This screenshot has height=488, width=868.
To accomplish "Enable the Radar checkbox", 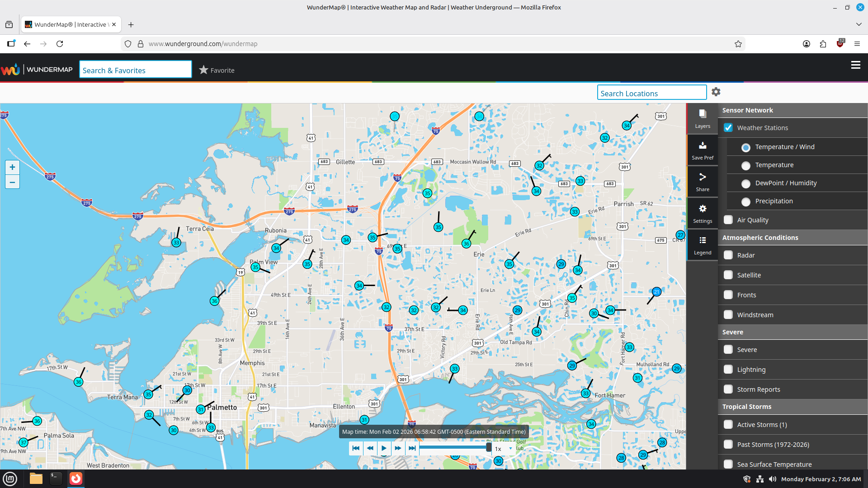I will 728,255.
